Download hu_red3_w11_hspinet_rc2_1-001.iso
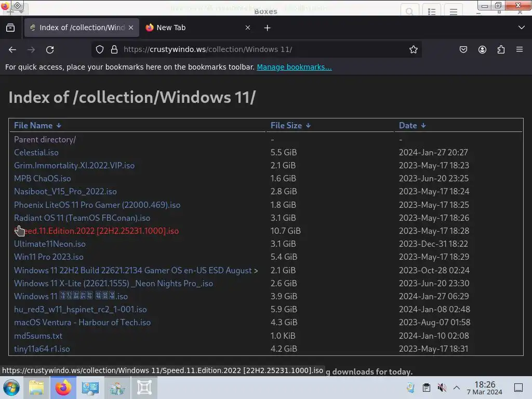Viewport: 532px width, 399px height. click(x=80, y=310)
